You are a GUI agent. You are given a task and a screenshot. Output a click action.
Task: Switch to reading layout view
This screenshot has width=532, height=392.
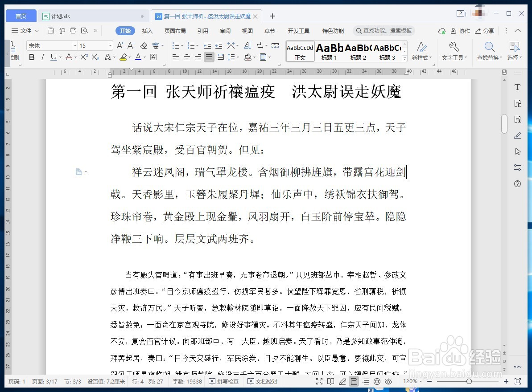[x=331, y=381]
